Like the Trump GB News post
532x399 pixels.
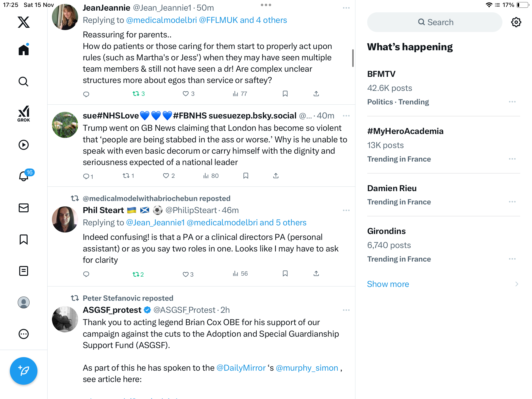pyautogui.click(x=166, y=176)
